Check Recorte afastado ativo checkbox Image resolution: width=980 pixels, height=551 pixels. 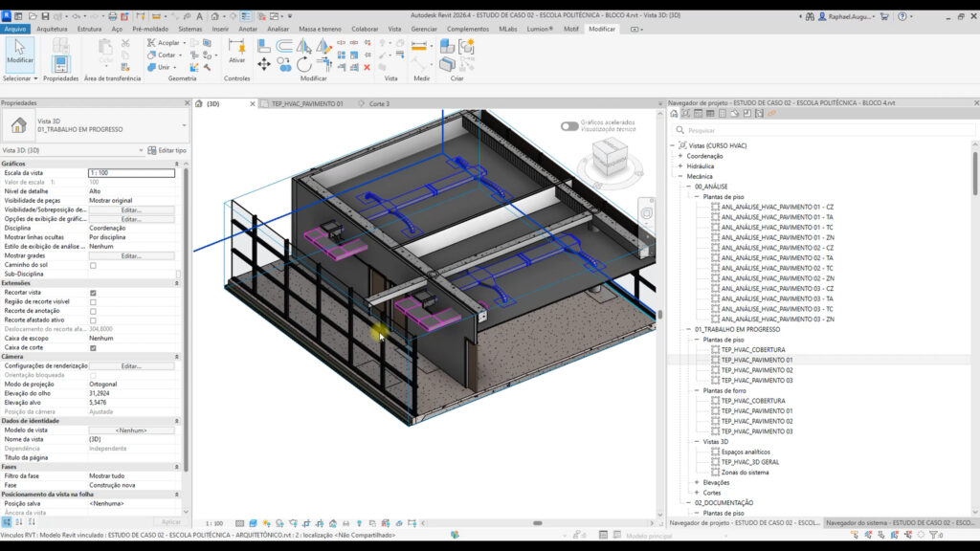pyautogui.click(x=93, y=320)
